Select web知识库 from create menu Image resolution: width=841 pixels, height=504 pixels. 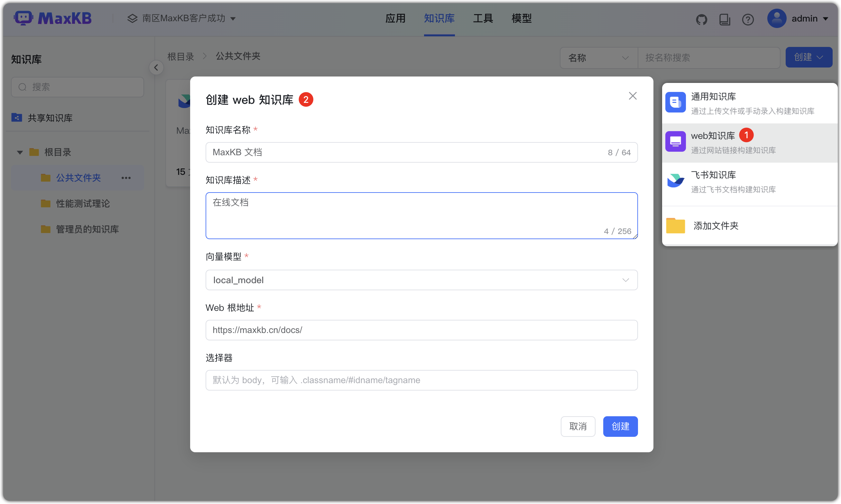[x=749, y=142]
